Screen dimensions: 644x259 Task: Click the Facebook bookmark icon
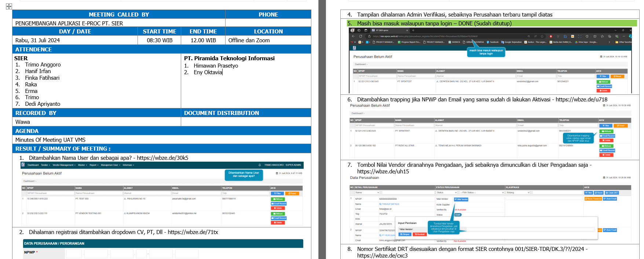488,42
